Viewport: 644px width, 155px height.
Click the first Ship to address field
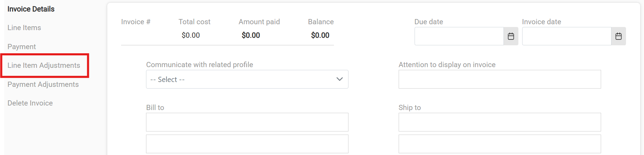(x=500, y=122)
